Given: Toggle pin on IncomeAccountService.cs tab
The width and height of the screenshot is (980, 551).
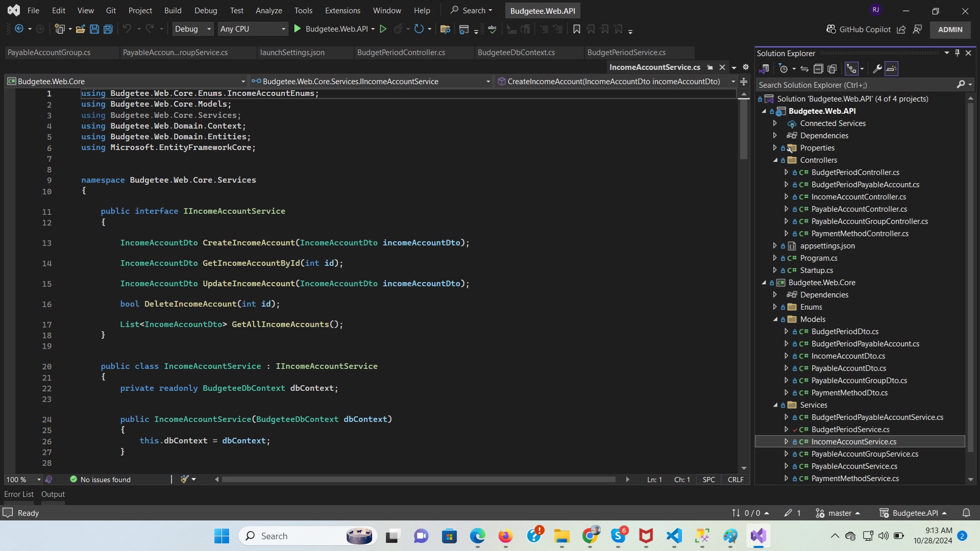Looking at the screenshot, I should click(710, 67).
